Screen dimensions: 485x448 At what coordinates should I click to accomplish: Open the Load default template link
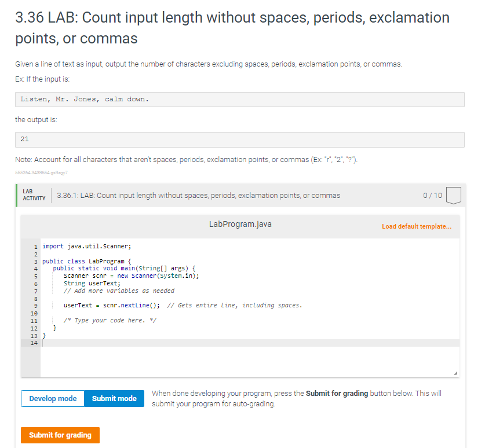pos(417,226)
